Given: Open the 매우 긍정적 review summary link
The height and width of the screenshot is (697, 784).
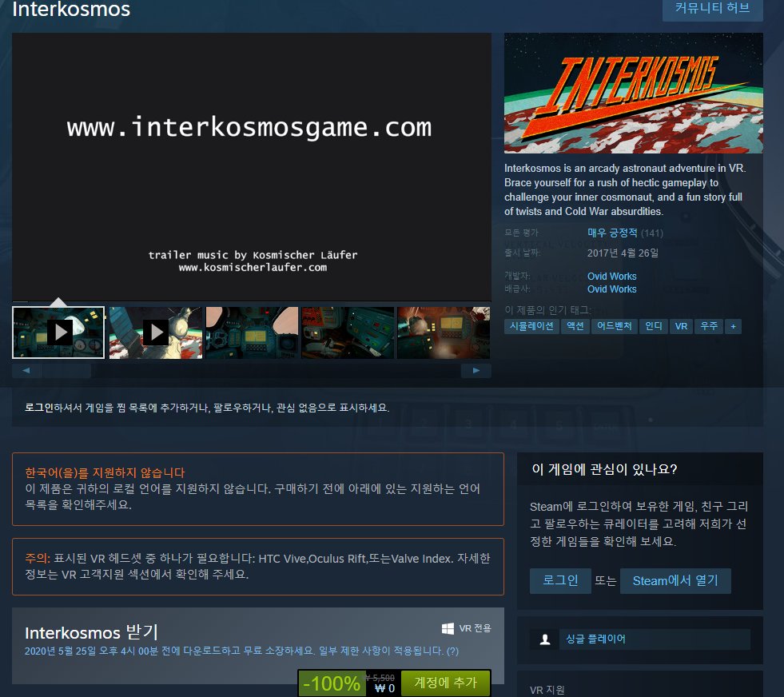Looking at the screenshot, I should pos(612,233).
